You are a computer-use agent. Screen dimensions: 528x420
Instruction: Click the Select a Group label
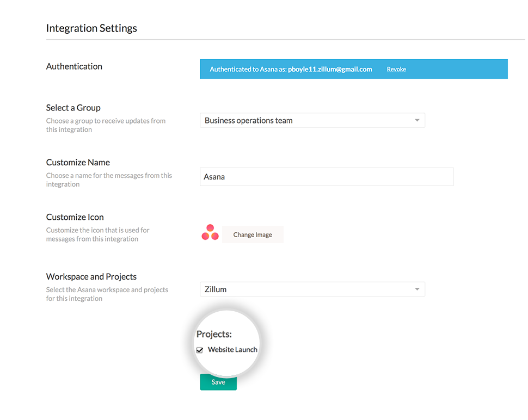(x=73, y=108)
